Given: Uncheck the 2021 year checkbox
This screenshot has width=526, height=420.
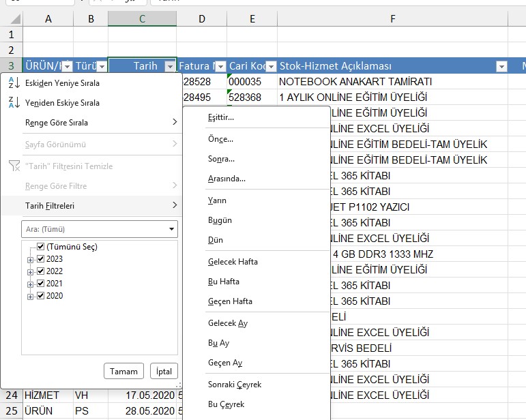Looking at the screenshot, I should pos(41,284).
